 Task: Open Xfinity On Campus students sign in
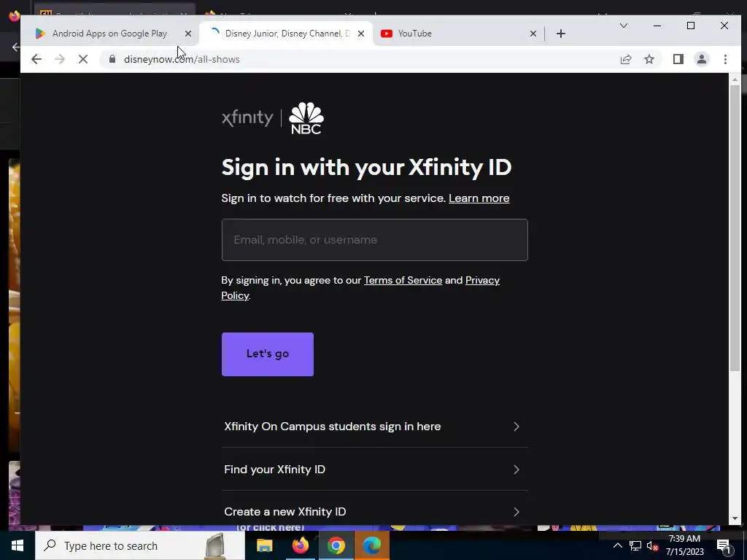[x=374, y=426]
